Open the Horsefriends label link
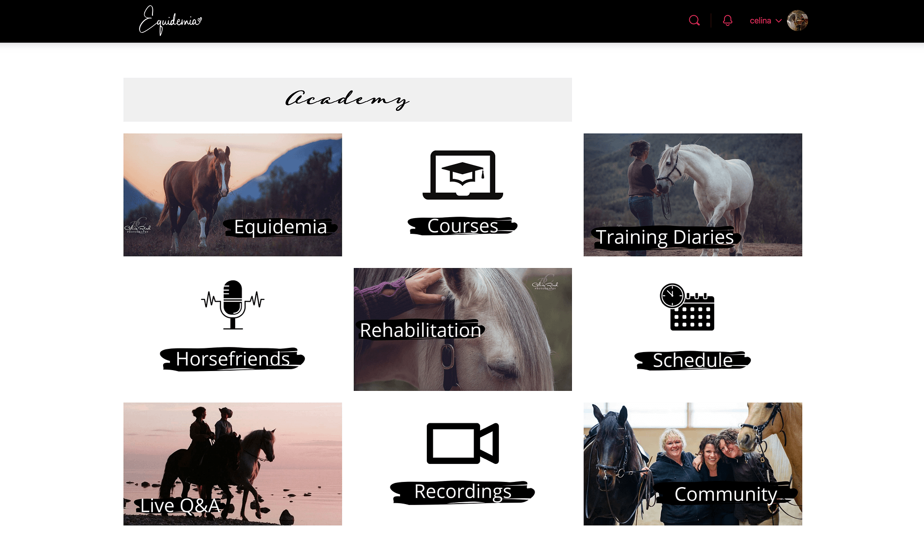924x560 pixels. coord(233,359)
